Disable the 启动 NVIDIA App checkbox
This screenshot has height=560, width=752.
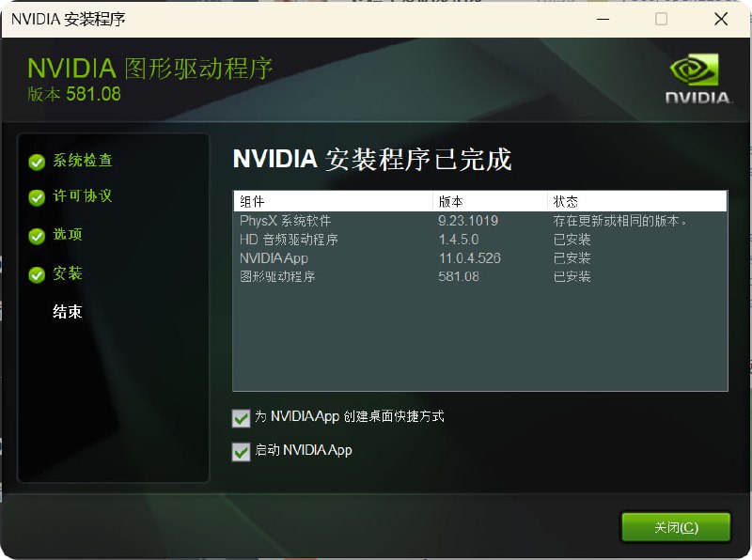241,451
